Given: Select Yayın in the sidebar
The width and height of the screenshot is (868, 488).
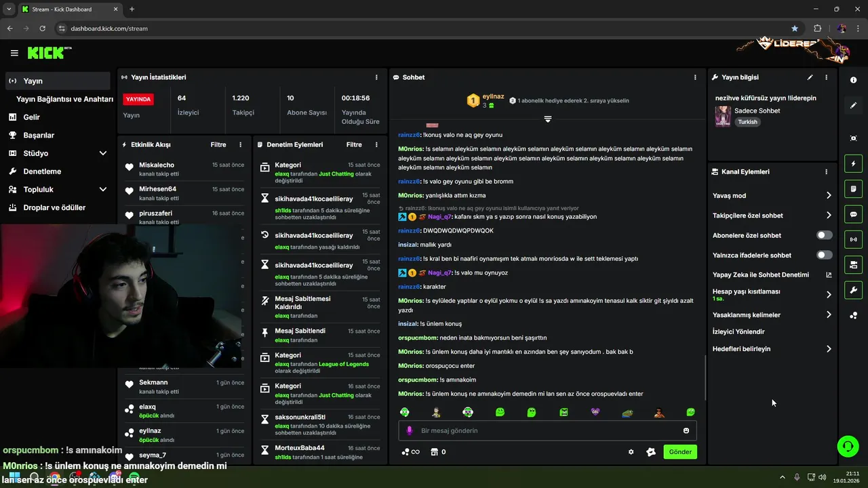Looking at the screenshot, I should (x=58, y=81).
